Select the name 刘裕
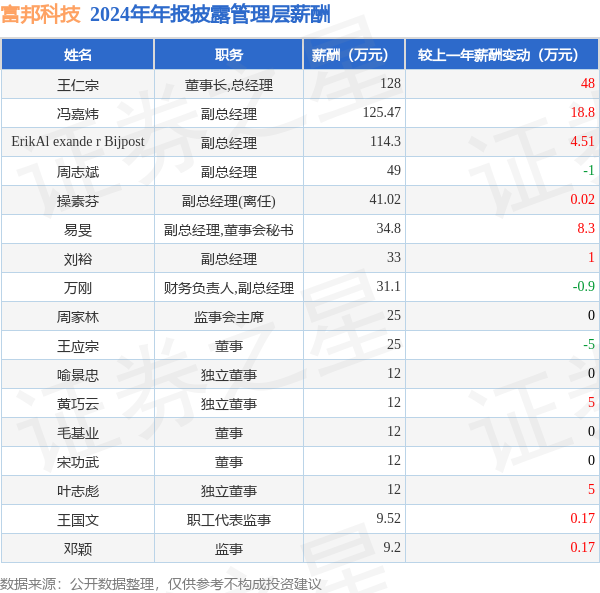Screen dimensions: 600x593 (x=78, y=259)
